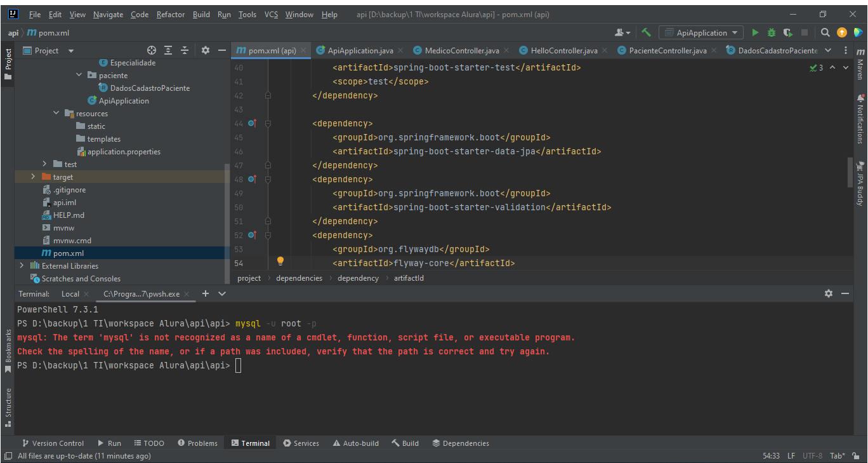Open the Refactor menu
868x463 pixels.
[x=171, y=14]
